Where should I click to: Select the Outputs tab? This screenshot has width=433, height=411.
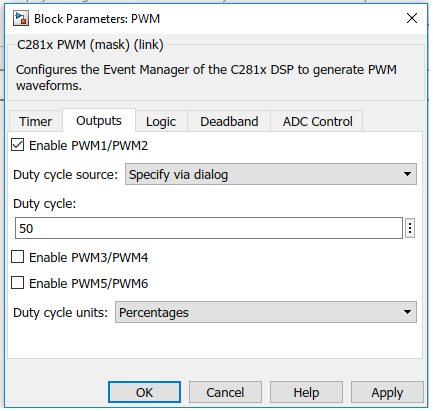(x=99, y=121)
